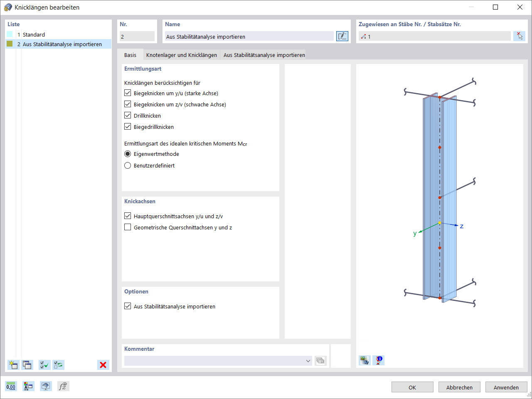Image resolution: width=532 pixels, height=399 pixels.
Task: Maximize the Knicklängen bearbeiten window
Action: (495, 7)
